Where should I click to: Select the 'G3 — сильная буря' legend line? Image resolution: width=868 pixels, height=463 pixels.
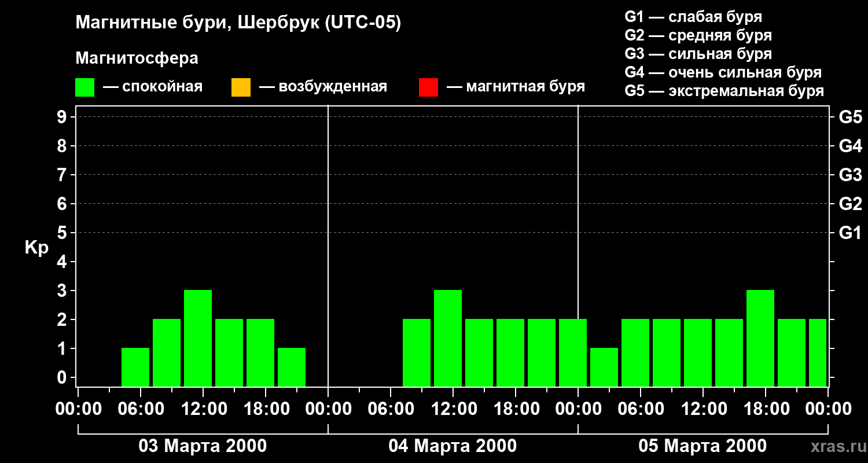pos(698,54)
